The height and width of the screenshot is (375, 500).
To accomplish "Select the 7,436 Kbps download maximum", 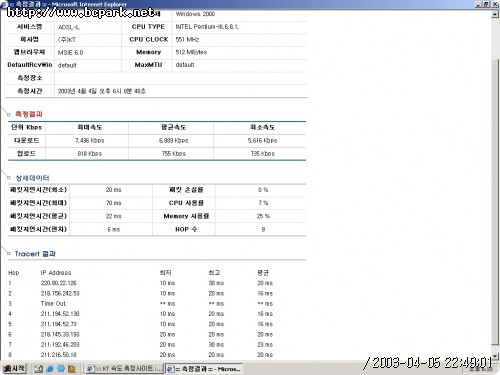I will point(90,141).
